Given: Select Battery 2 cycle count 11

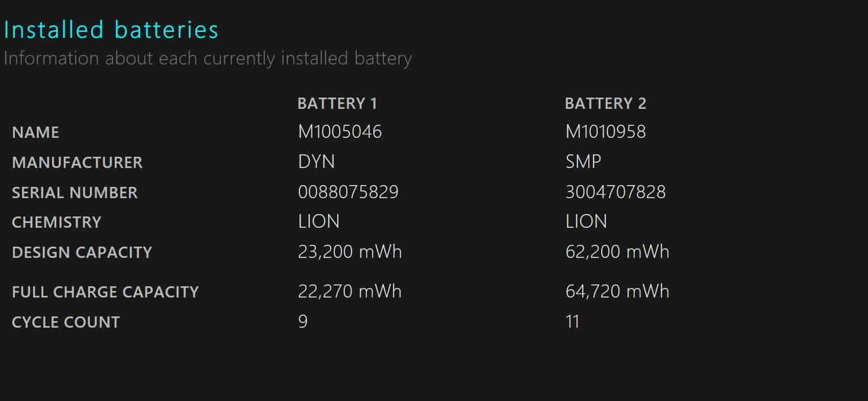Looking at the screenshot, I should click(x=572, y=321).
